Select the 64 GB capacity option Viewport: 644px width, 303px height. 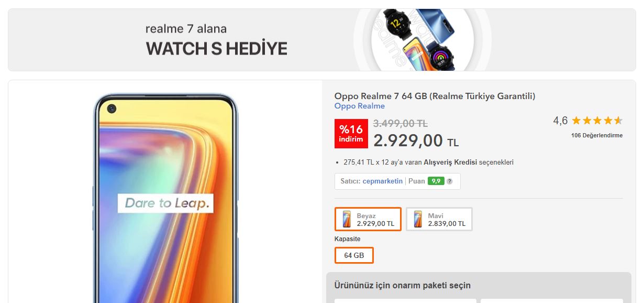pyautogui.click(x=354, y=255)
